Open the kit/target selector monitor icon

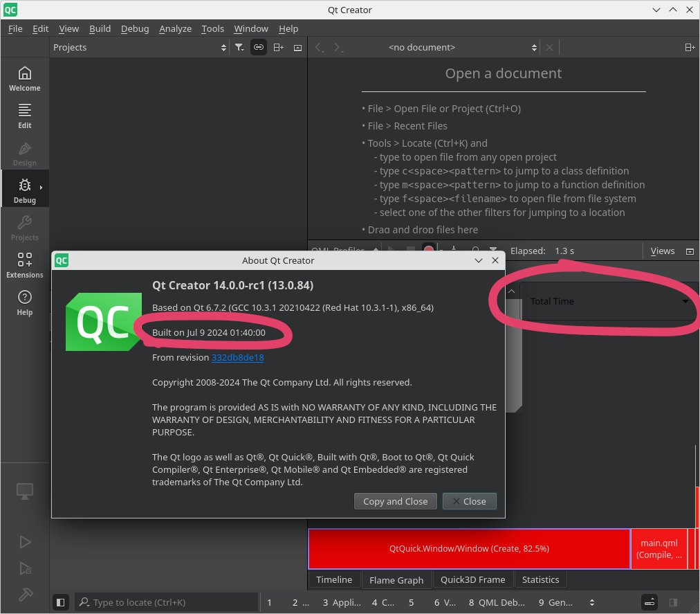(x=24, y=491)
